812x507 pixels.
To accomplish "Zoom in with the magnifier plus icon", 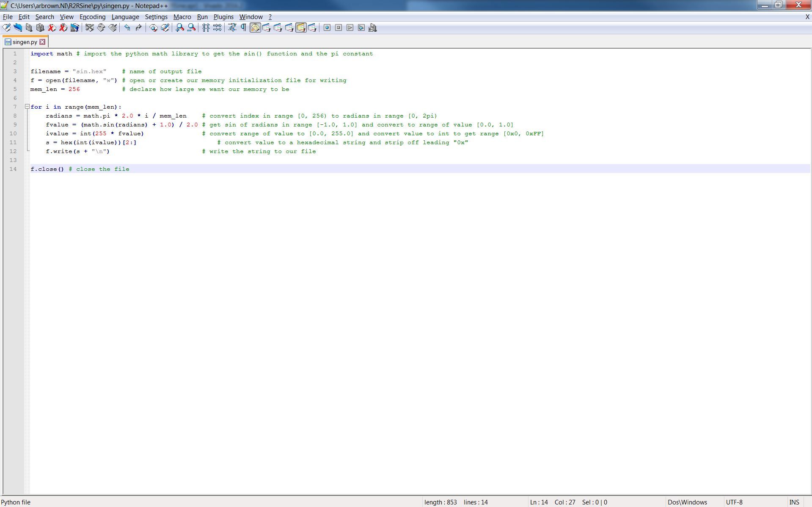I will (x=180, y=28).
